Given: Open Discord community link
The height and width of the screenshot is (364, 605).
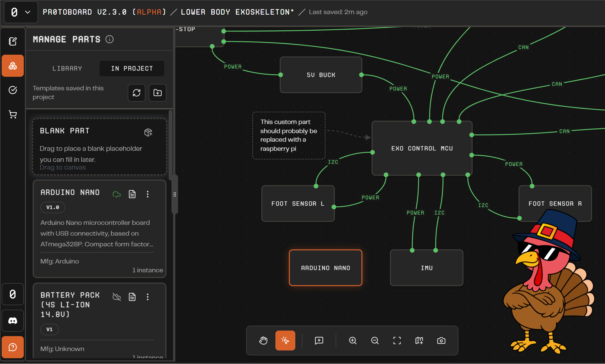Looking at the screenshot, I should tap(13, 321).
